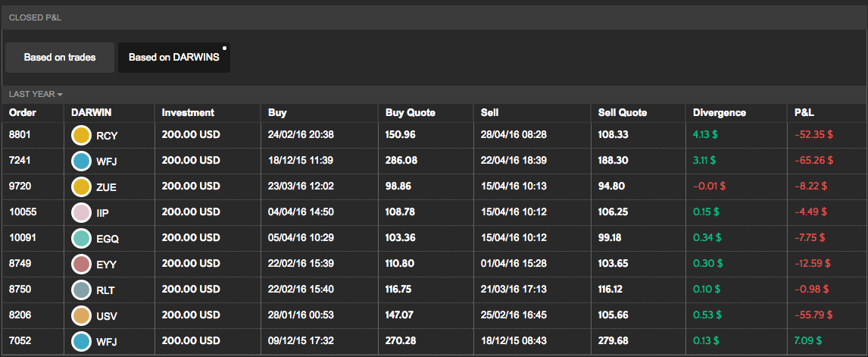The image size is (868, 357).
Task: Switch to Based on trades tab
Action: point(60,58)
